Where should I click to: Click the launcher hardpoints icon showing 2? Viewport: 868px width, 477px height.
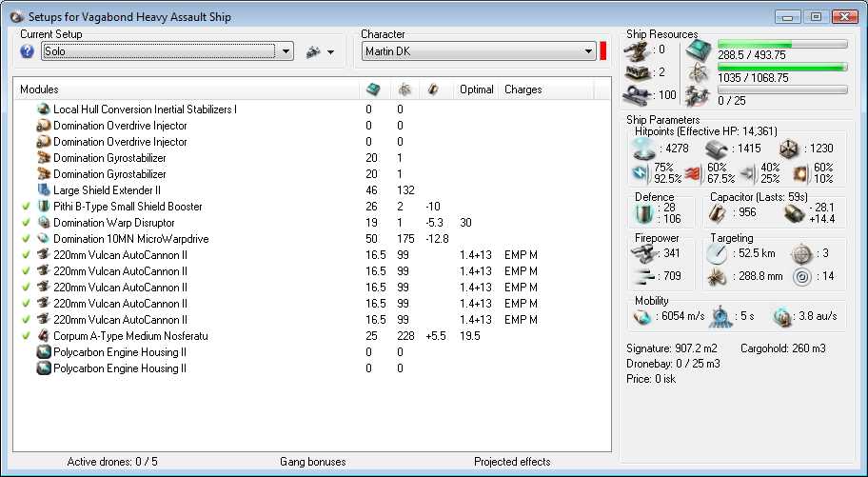coord(637,72)
